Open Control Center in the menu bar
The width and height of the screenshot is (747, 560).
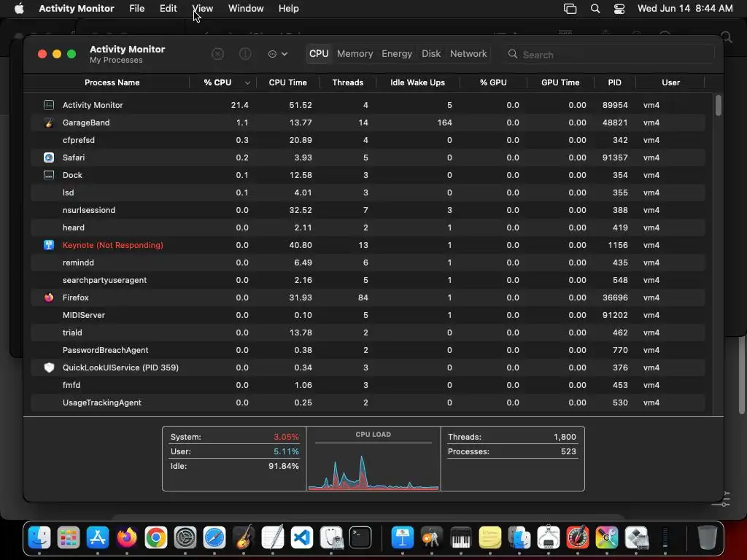click(619, 9)
